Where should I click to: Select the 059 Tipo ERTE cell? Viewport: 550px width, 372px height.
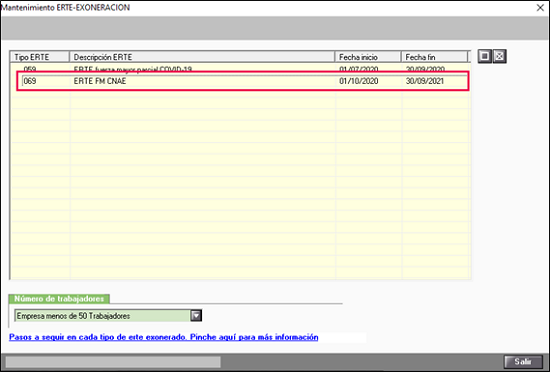coord(41,68)
